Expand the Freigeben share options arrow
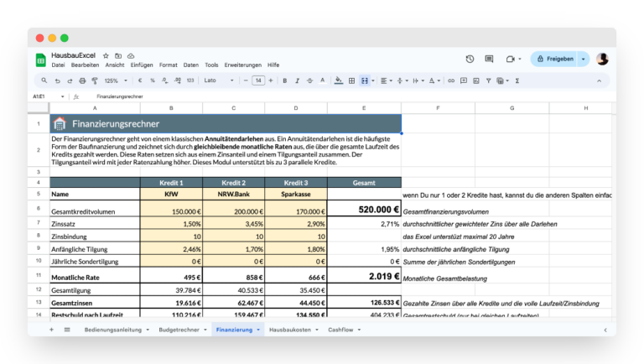This screenshot has width=644, height=364. pos(584,60)
